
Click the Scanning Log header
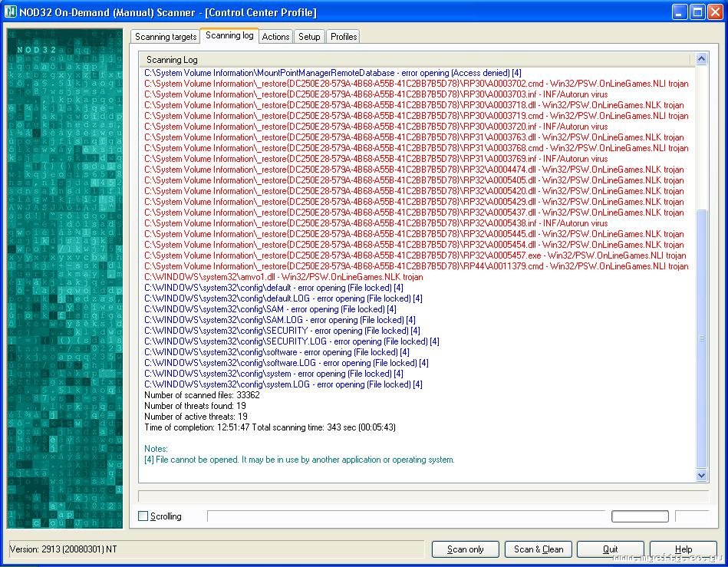tap(414, 59)
